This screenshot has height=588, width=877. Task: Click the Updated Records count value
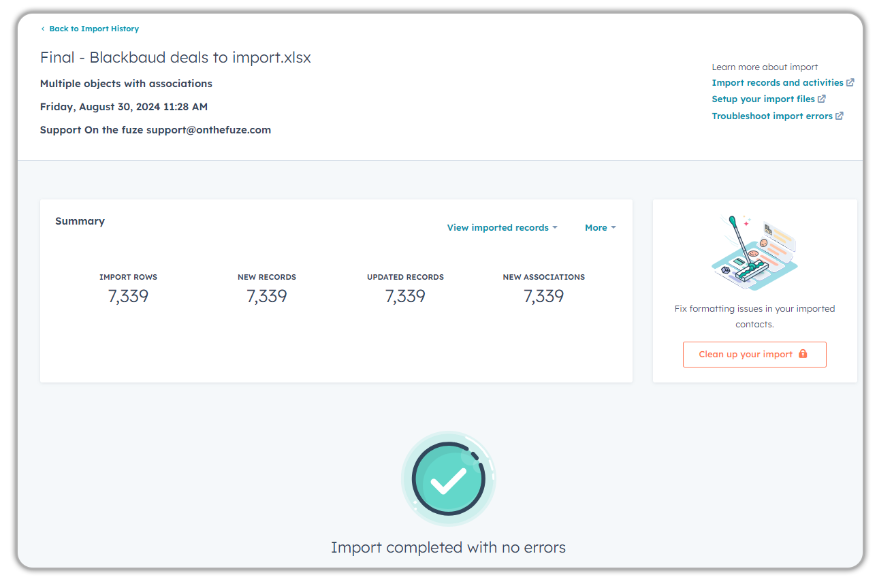point(405,296)
